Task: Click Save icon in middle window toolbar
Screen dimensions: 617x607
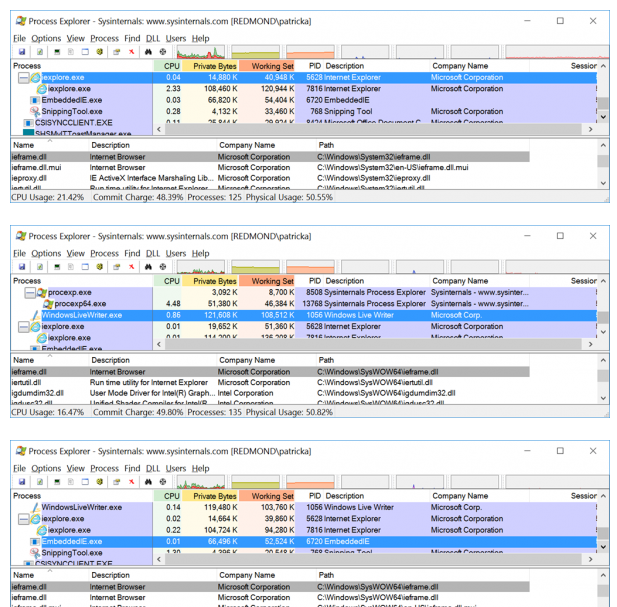Action: coord(22,267)
